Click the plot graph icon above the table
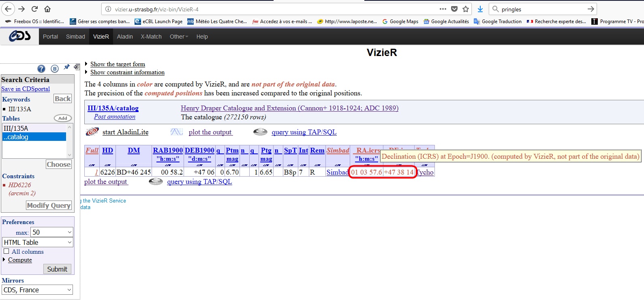Screen dimensions: 644x300 177,132
